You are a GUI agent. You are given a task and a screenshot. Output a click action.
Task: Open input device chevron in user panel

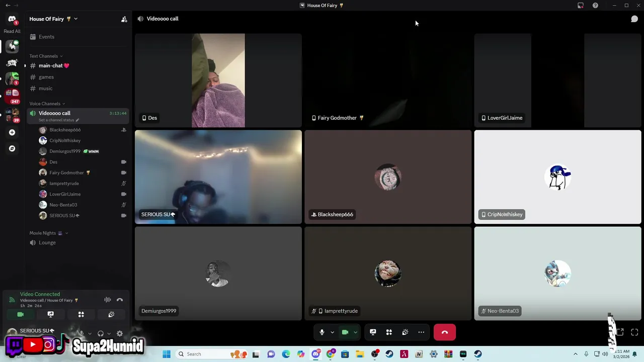[x=90, y=333]
